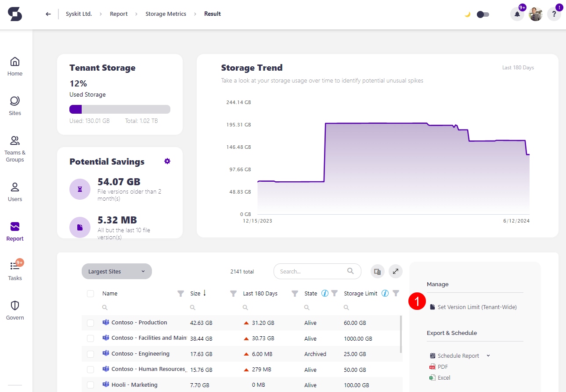This screenshot has height=392, width=566.
Task: Click the Tenant Storage usage progress bar
Action: (119, 109)
